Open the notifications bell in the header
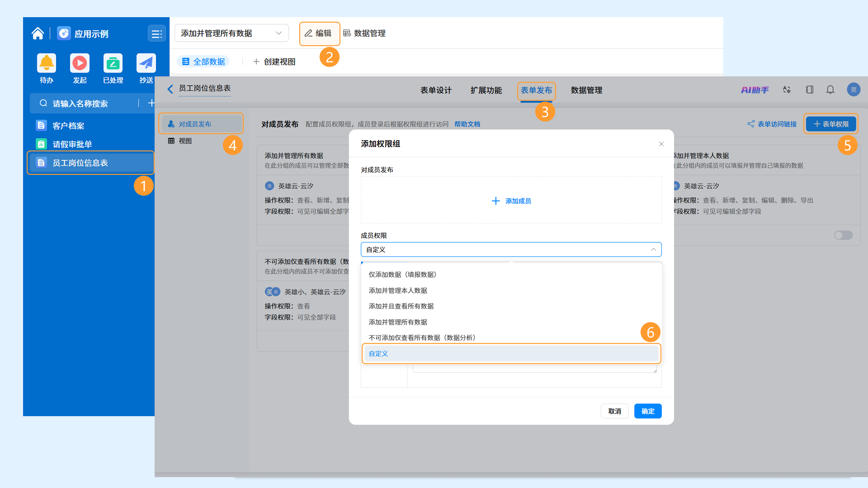 tap(830, 90)
